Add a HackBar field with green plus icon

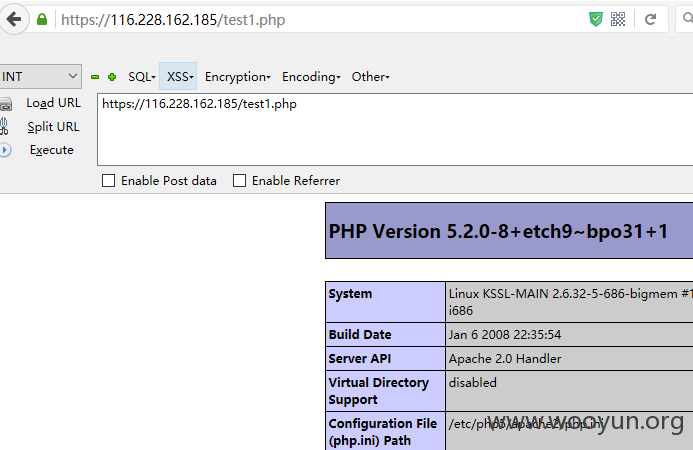point(112,77)
